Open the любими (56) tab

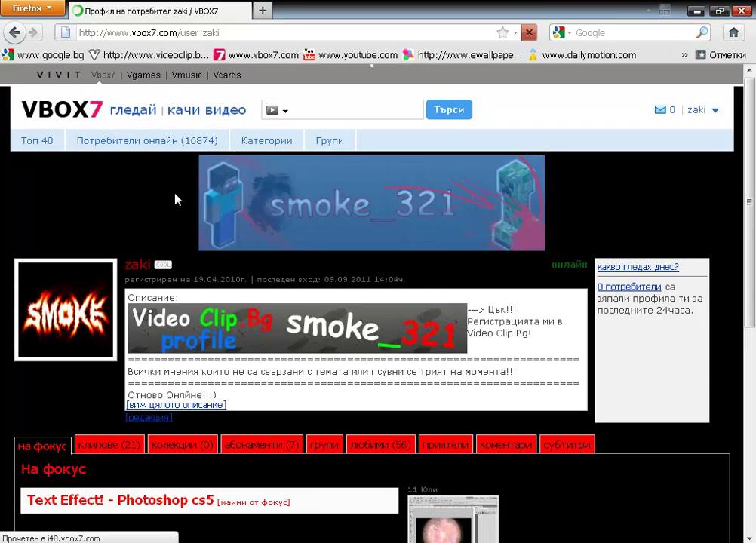pos(380,445)
